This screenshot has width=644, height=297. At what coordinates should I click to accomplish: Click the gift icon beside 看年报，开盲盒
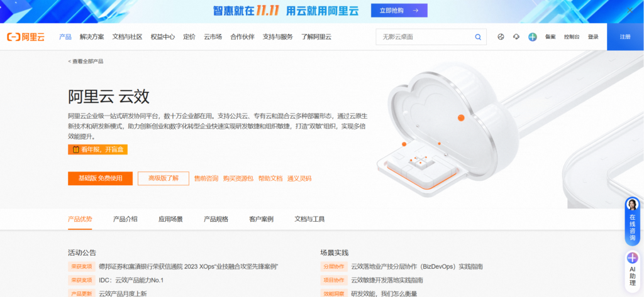pyautogui.click(x=75, y=149)
